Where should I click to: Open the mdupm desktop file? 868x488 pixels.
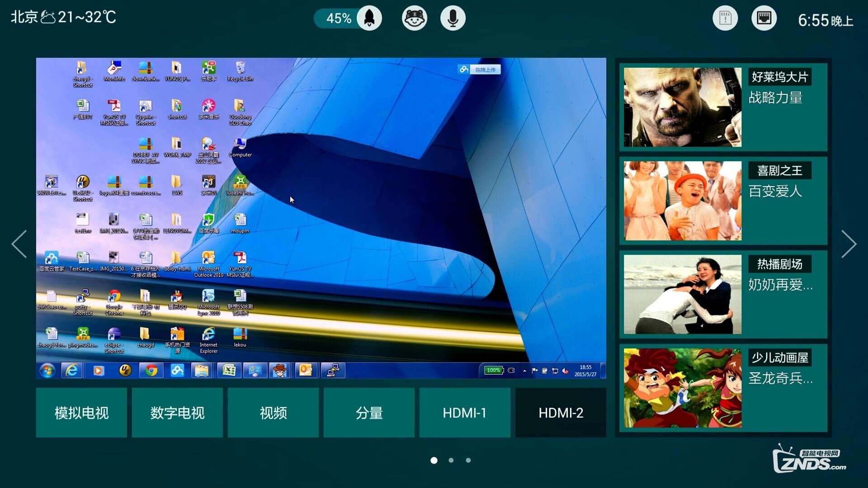pyautogui.click(x=240, y=224)
